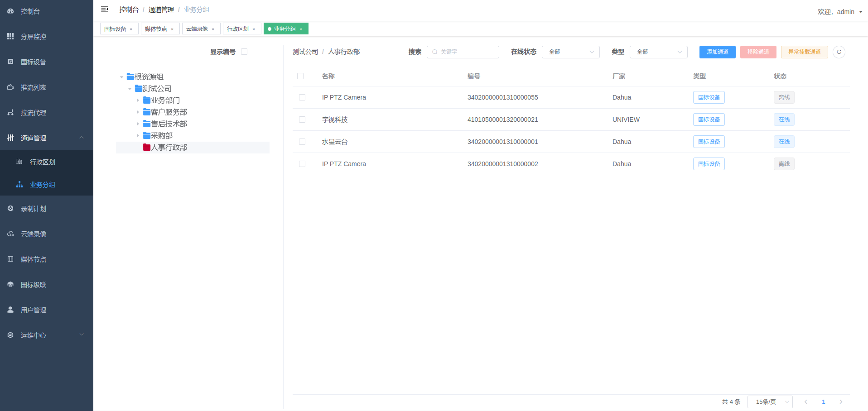Expand the 业务部门 tree node
The image size is (868, 411).
(x=138, y=100)
